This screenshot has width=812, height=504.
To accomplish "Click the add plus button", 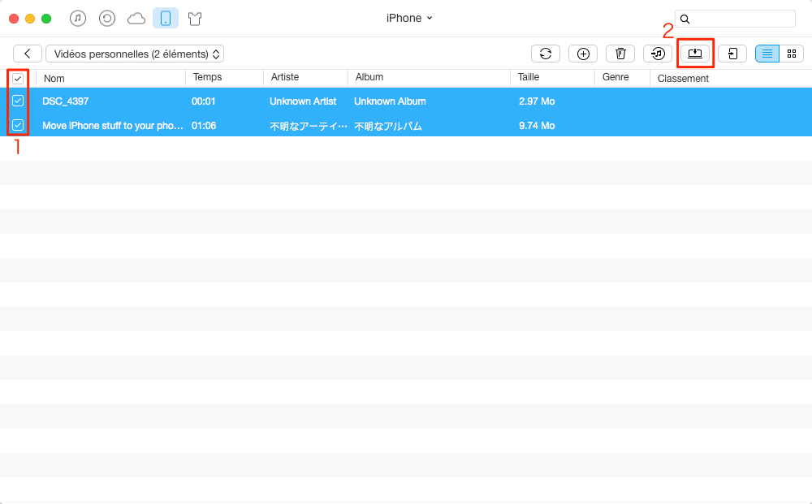I will [x=583, y=54].
